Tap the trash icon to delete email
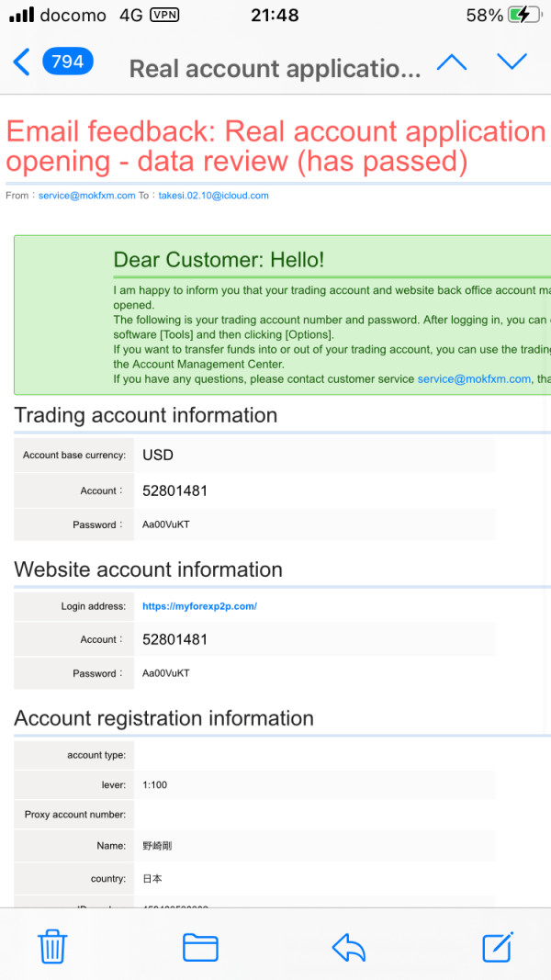Screen dimensions: 551x980 [x=52, y=947]
